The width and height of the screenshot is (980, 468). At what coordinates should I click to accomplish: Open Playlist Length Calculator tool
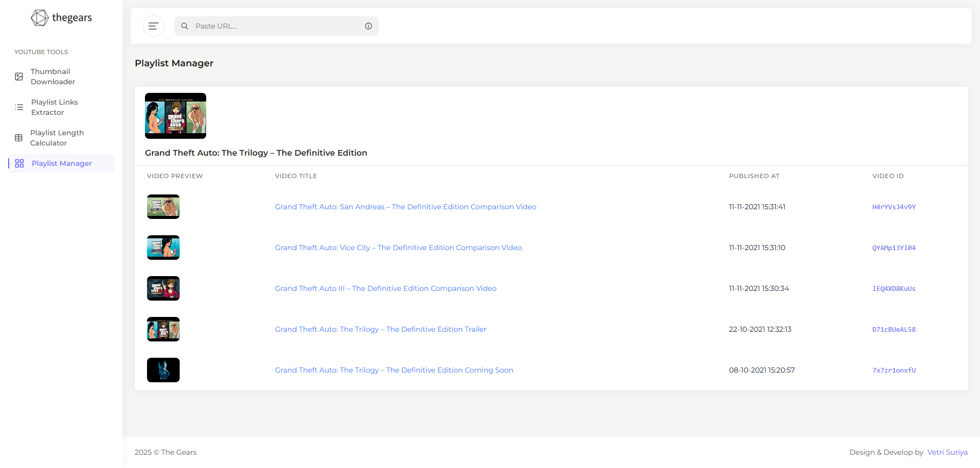click(57, 138)
